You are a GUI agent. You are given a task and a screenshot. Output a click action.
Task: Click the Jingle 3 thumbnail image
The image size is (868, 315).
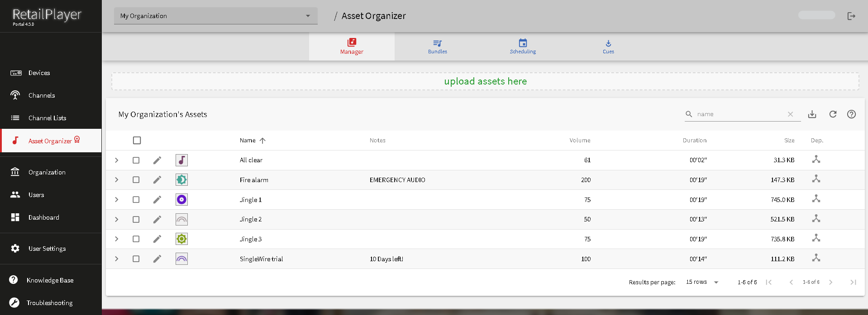coord(181,239)
